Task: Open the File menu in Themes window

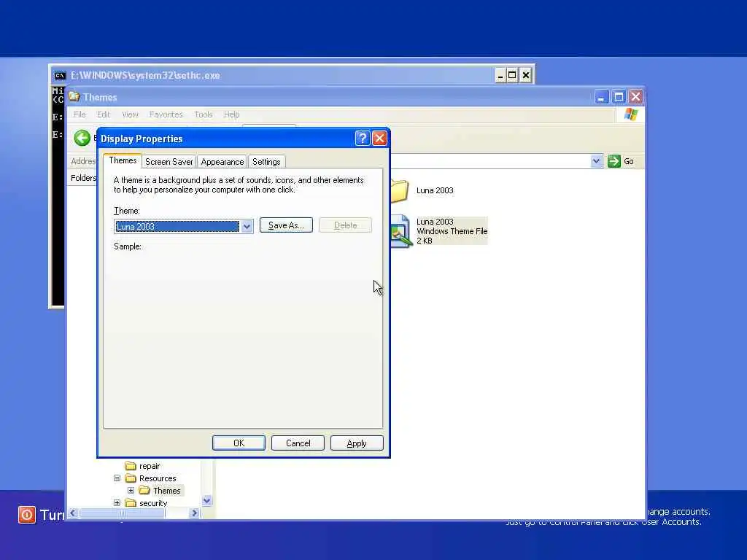Action: click(80, 114)
